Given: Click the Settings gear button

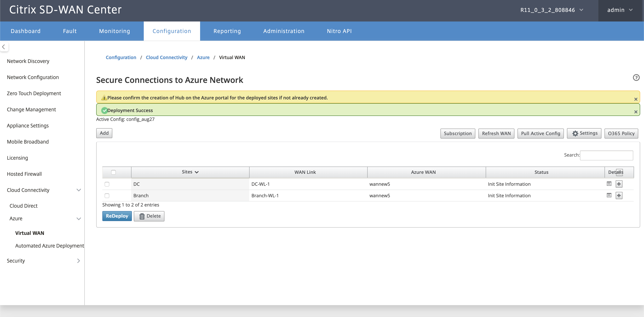Looking at the screenshot, I should [x=584, y=133].
